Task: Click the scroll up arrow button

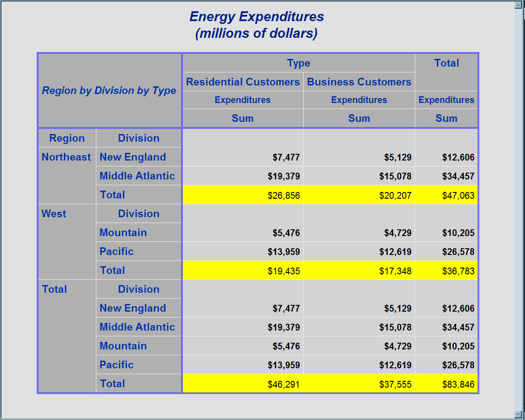Action: (x=518, y=4)
